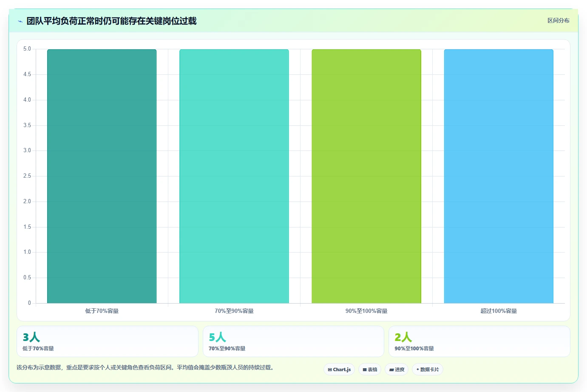587x392 pixels.
Task: Open the 5人 70%至90%容量 data card
Action: point(293,341)
